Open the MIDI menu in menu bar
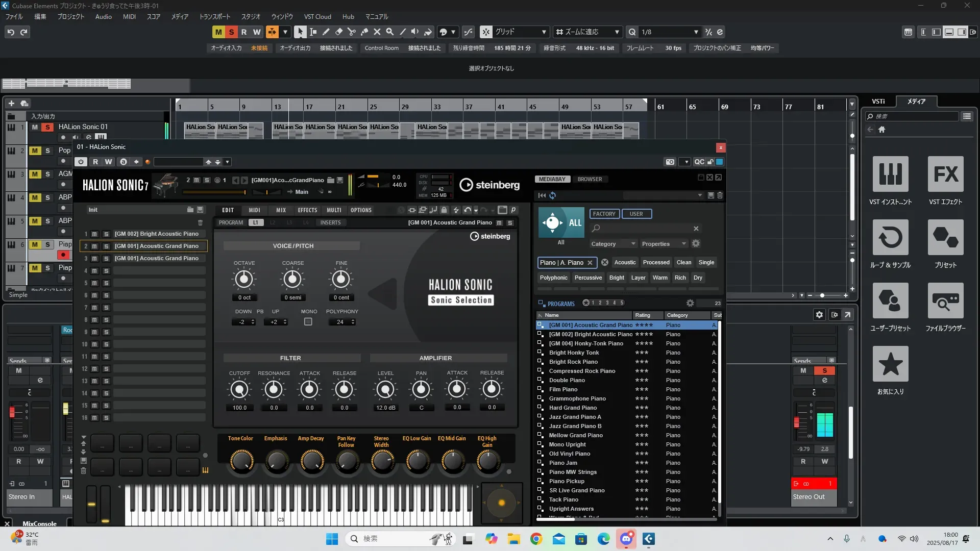Viewport: 980px width, 551px height. click(x=129, y=17)
